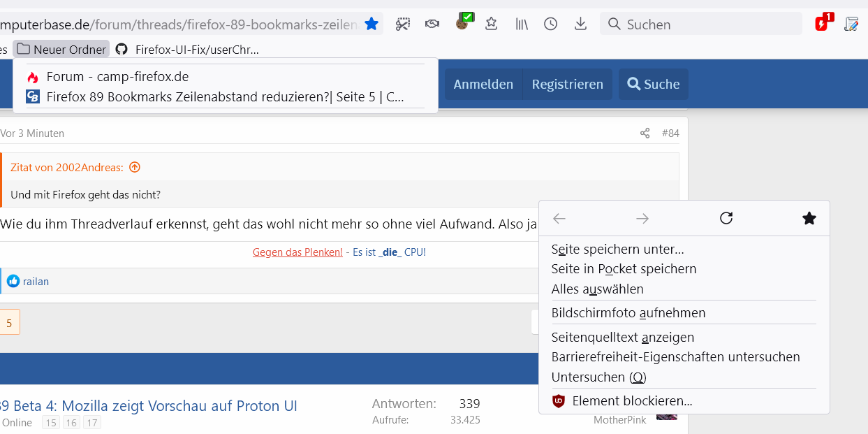Reload page from context menu
The image size is (868, 434).
pos(726,219)
